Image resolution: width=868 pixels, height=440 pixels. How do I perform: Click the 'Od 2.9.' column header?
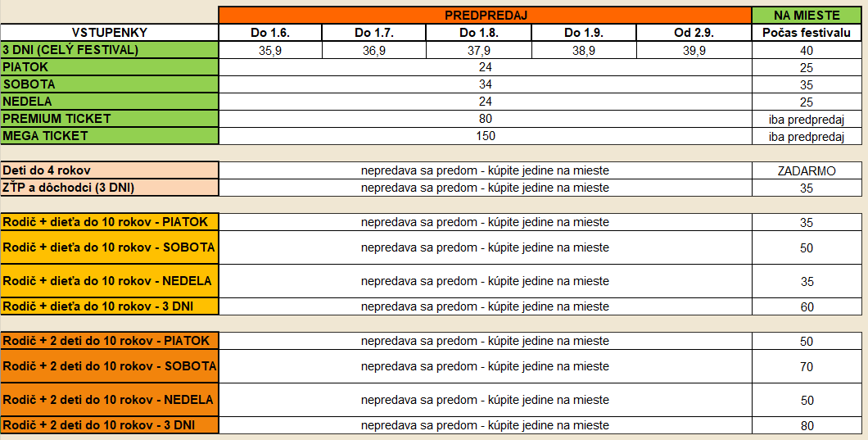(x=694, y=33)
